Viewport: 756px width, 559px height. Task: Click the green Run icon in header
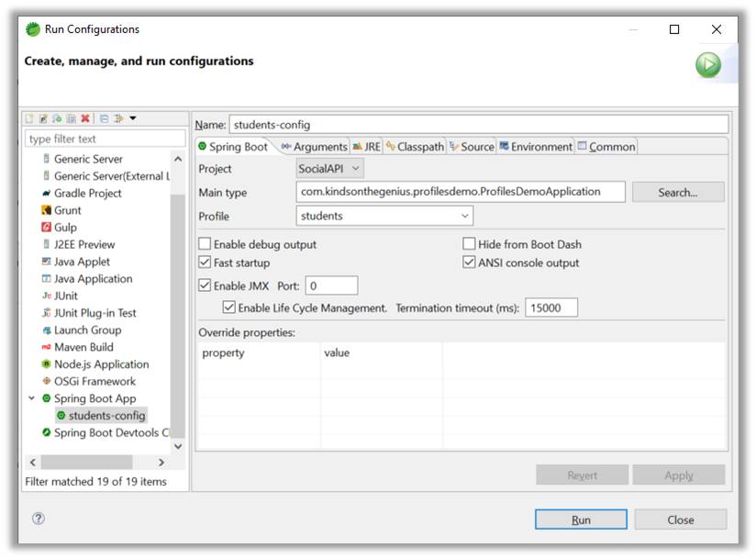click(707, 64)
